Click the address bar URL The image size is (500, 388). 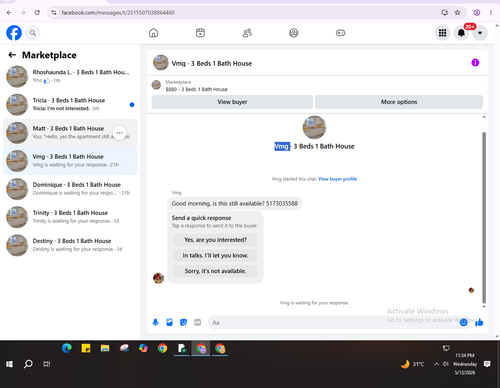click(x=118, y=13)
